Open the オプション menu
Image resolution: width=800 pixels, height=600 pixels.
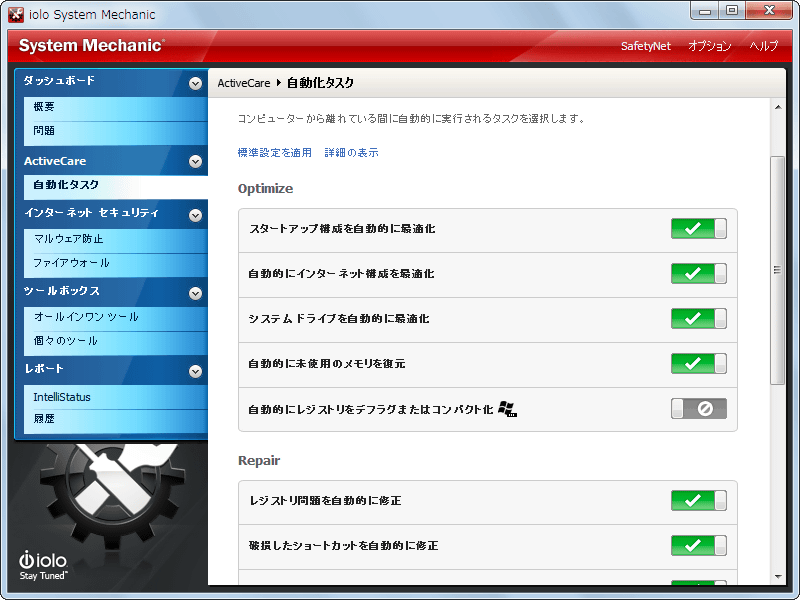click(x=710, y=46)
